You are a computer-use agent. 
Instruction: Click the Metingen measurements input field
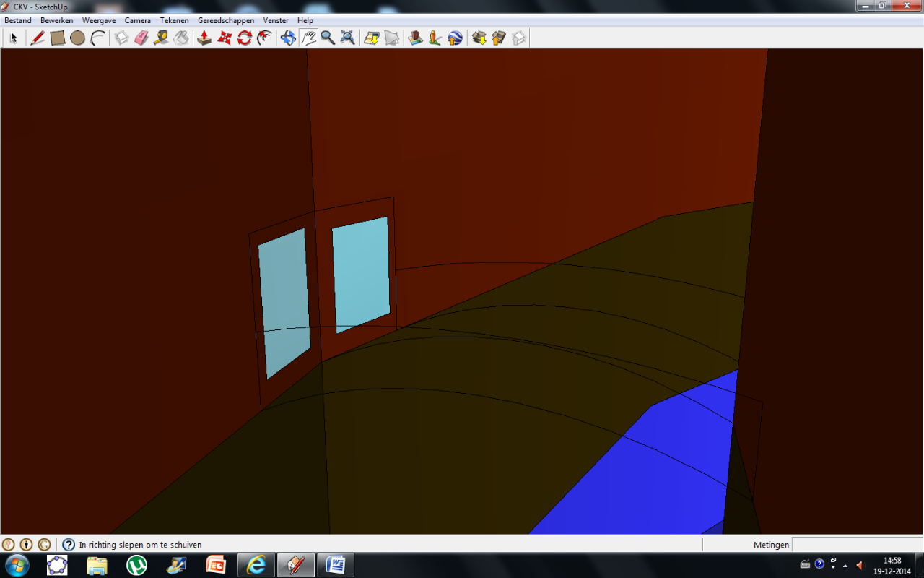[x=857, y=545]
